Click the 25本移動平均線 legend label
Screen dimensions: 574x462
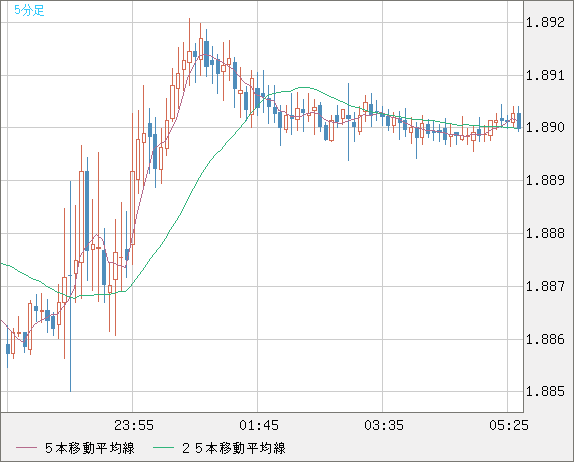coord(234,448)
